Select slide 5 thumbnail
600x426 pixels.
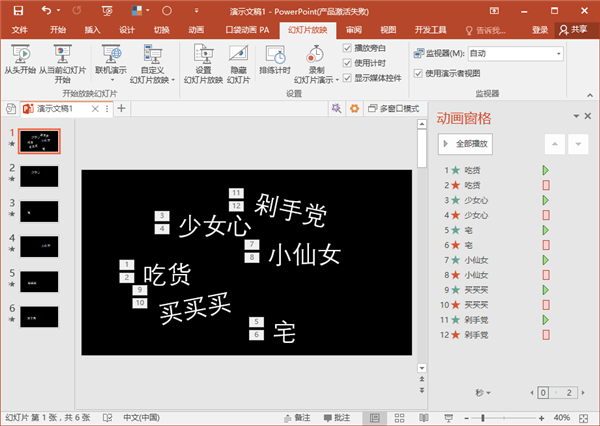pyautogui.click(x=39, y=282)
